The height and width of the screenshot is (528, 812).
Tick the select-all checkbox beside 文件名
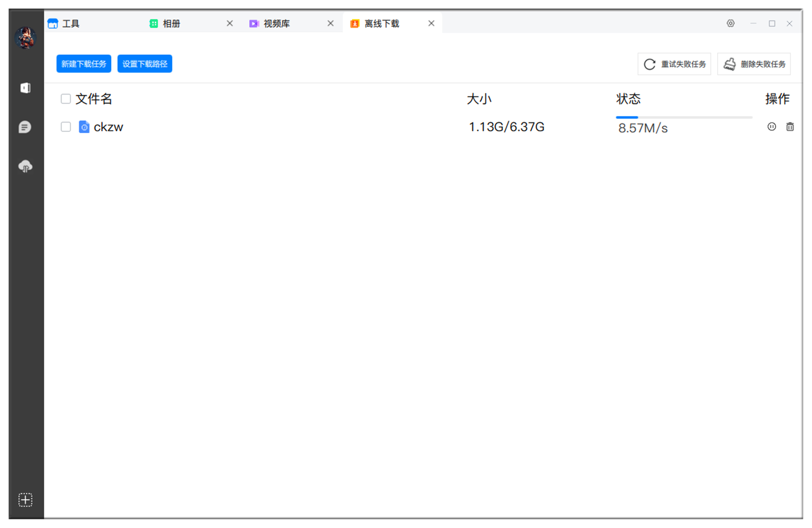pos(66,99)
